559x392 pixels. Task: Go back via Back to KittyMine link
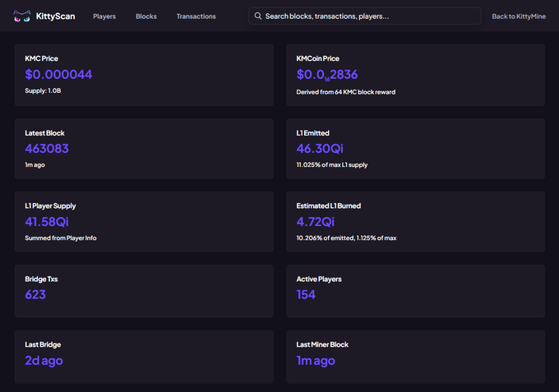pos(519,16)
